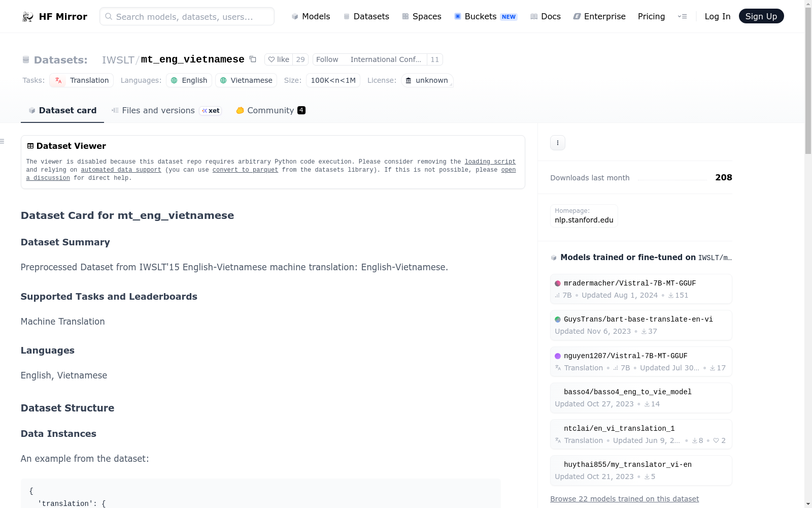Open huythai855/my_translator_vi-en model
This screenshot has height=508, width=812.
641,470
